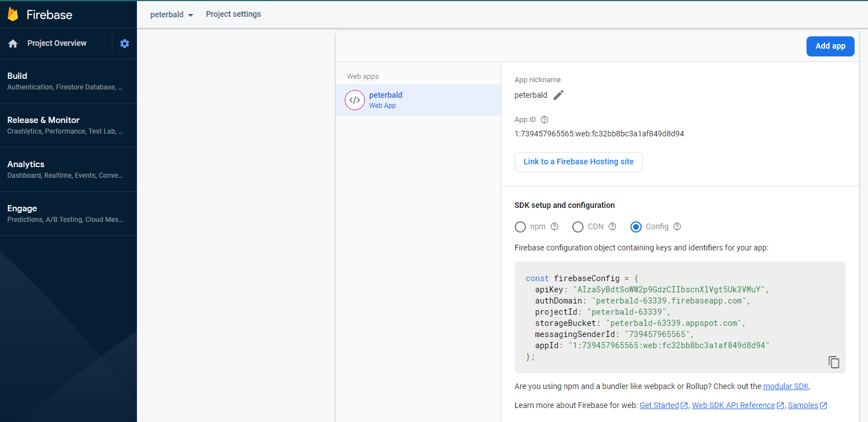Click the help icon next to App ID
Image resolution: width=868 pixels, height=422 pixels.
tap(544, 120)
